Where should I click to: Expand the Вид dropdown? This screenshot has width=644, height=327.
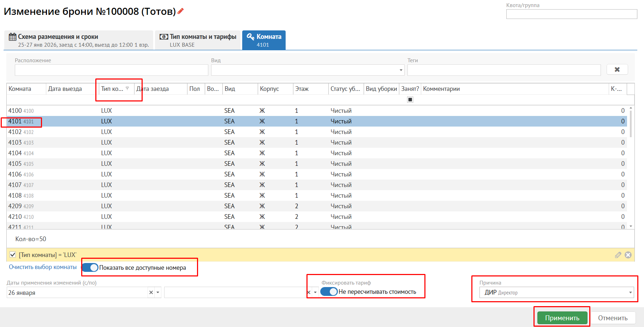(x=401, y=70)
